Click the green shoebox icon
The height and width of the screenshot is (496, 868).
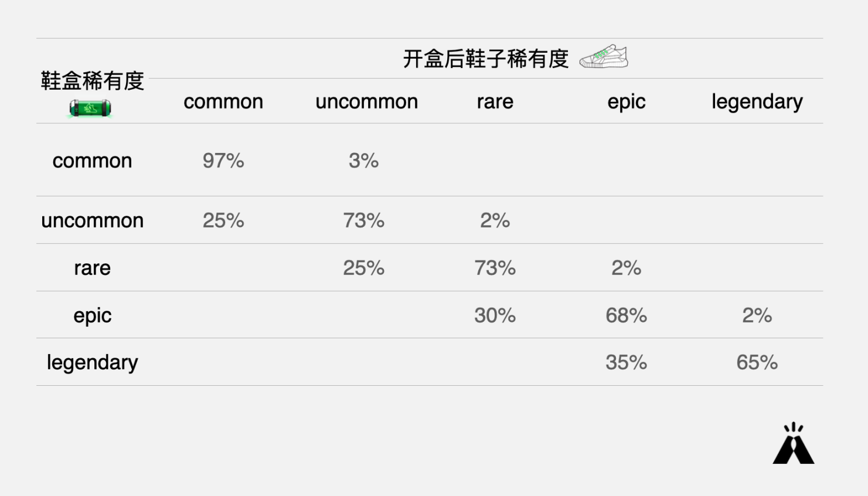pos(90,108)
